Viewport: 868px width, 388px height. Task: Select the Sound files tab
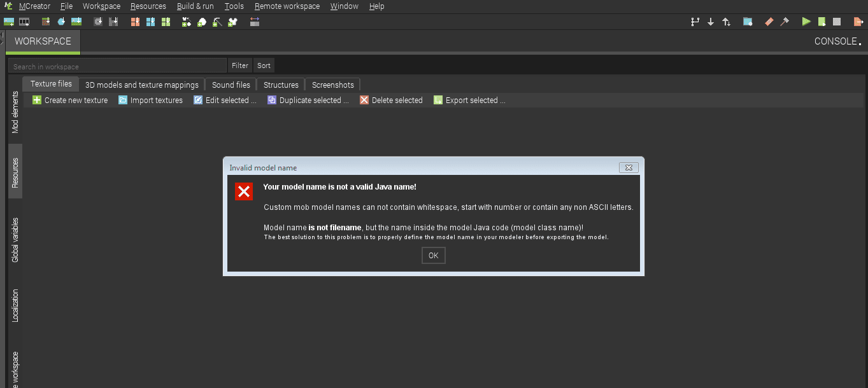click(231, 85)
